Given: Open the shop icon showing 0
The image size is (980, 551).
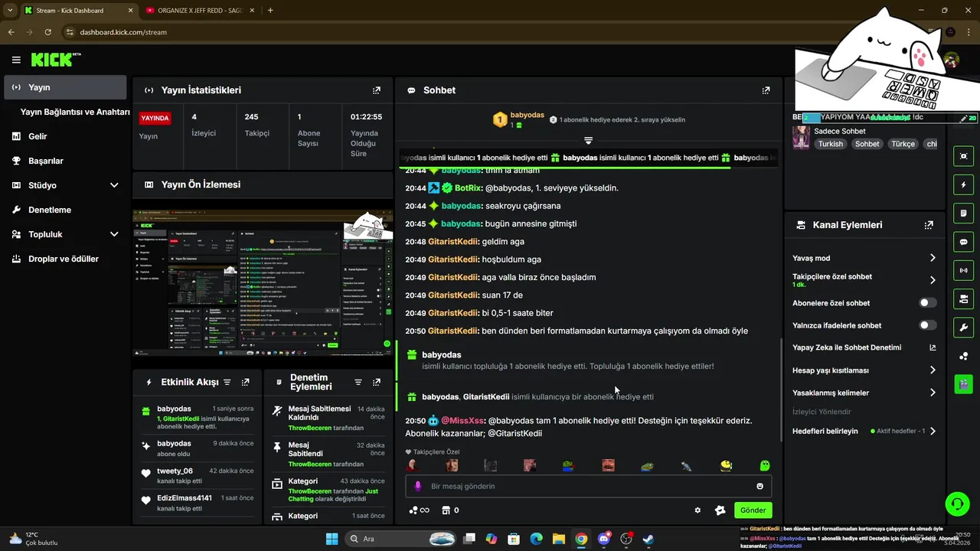Looking at the screenshot, I should point(450,510).
